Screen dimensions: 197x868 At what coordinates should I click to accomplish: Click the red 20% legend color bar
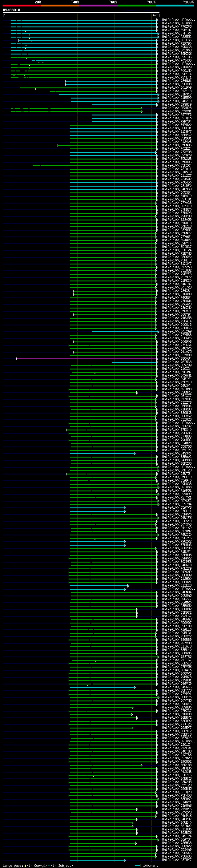pyautogui.click(x=22, y=6)
